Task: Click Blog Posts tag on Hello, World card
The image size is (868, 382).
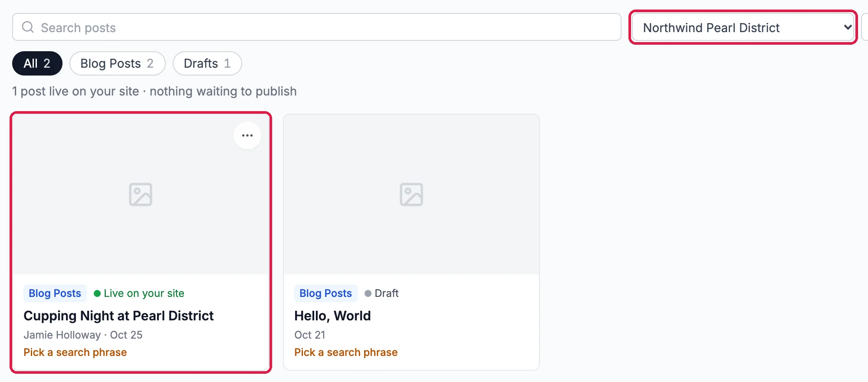Action: (x=326, y=293)
